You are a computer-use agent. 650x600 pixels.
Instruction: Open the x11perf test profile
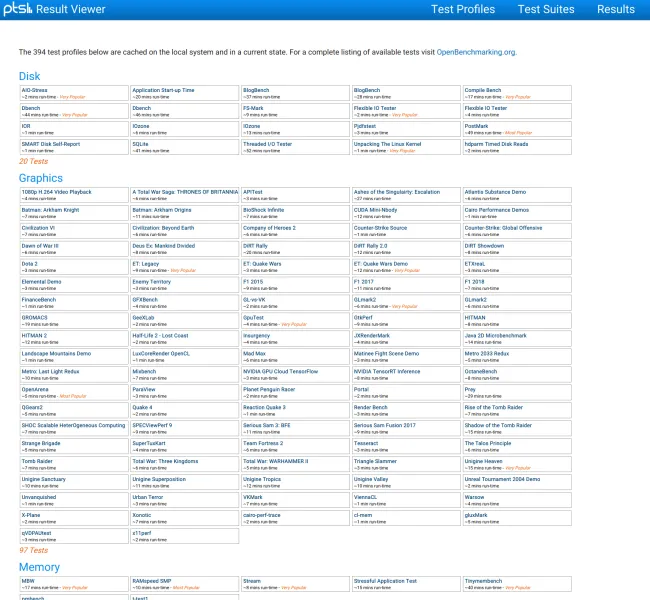click(x=184, y=536)
